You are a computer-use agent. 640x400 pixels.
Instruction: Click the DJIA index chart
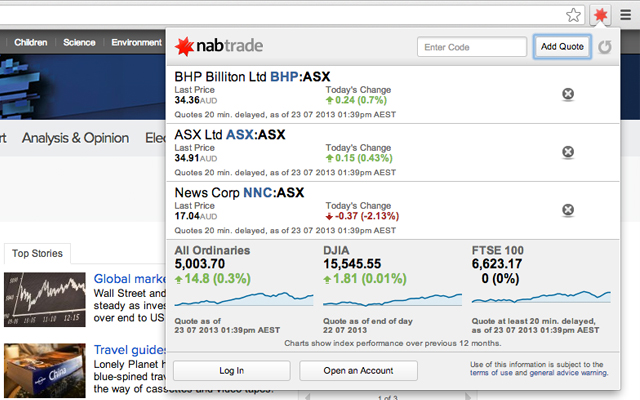click(392, 300)
